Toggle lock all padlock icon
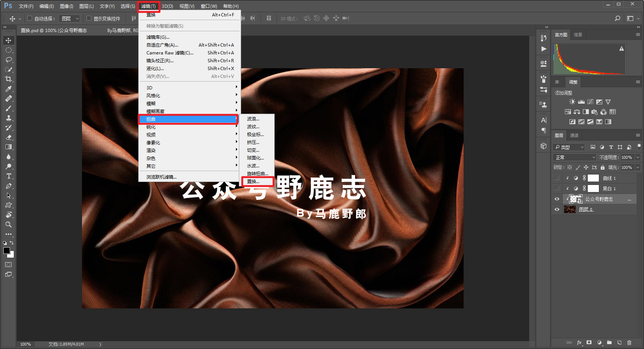Screen dimensions: 644x349 coord(603,167)
